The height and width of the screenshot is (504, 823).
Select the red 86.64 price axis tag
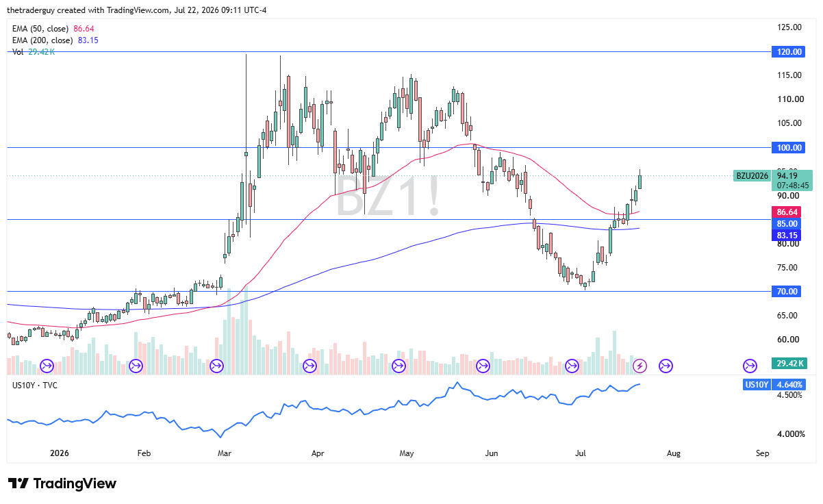(x=787, y=212)
